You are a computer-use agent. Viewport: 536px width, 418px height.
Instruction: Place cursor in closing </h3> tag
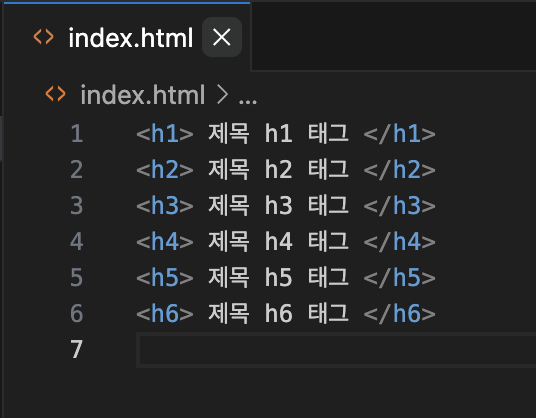[399, 205]
